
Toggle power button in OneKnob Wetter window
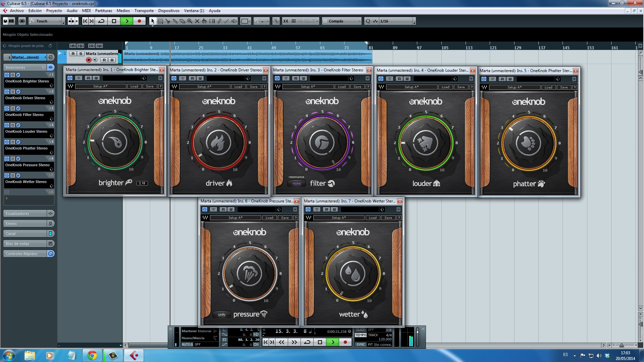308,209
